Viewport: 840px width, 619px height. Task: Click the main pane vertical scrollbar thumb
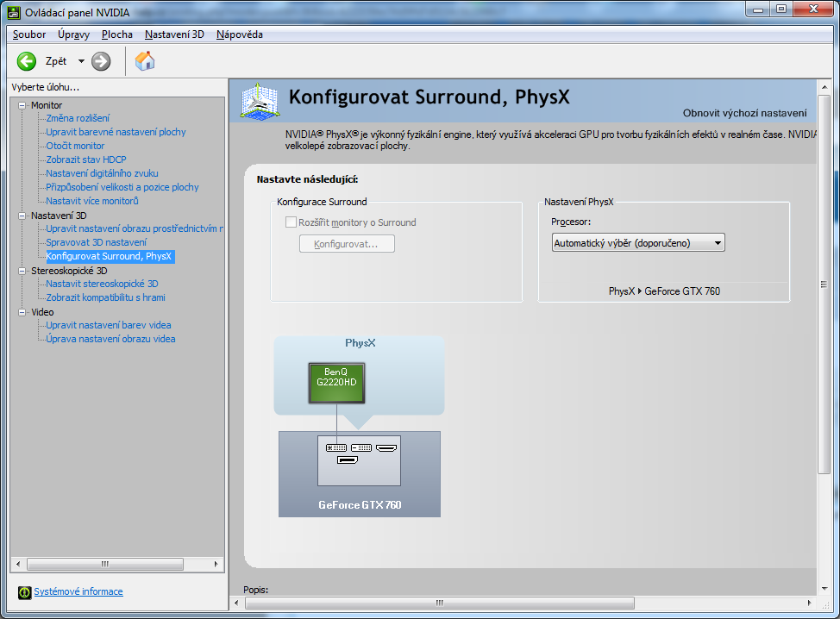tap(824, 284)
